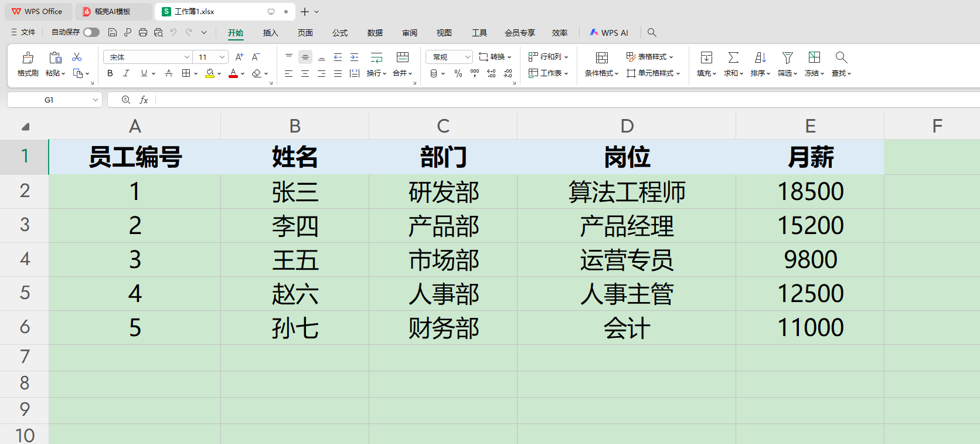This screenshot has height=444, width=980.
Task: Click the Find (查找) magnifier icon
Action: [x=841, y=57]
